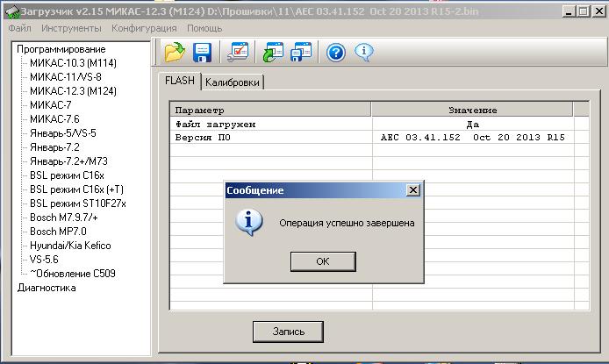609x364 pixels.
Task: Open the settings checklist wrench icon
Action: point(238,52)
